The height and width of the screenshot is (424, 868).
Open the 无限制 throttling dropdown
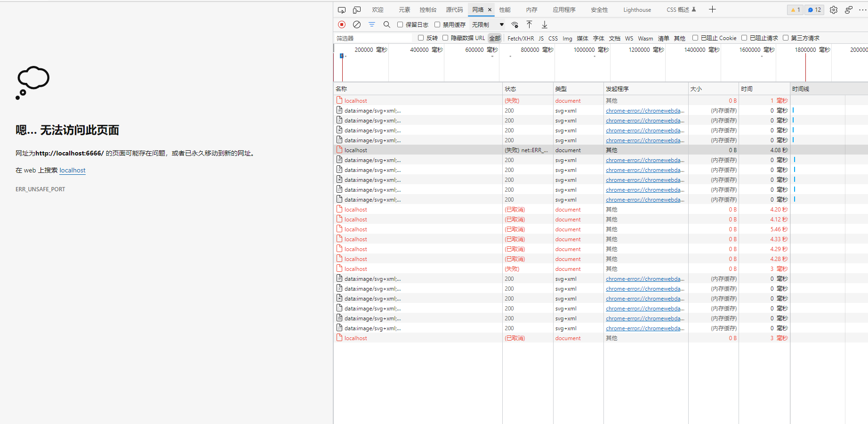pos(485,24)
